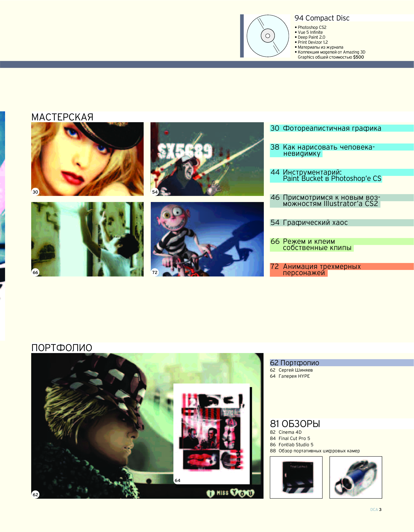This screenshot has height=532, width=414.
Task: Open the 3D character on bicycle thumbnail
Action: point(207,239)
